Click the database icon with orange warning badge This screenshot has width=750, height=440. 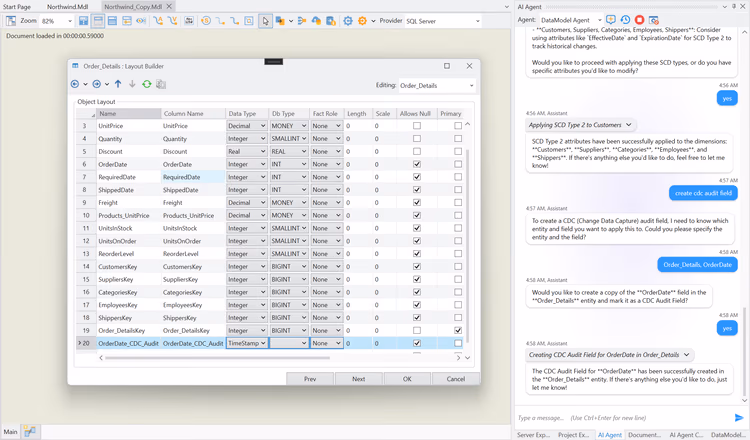coord(331,21)
